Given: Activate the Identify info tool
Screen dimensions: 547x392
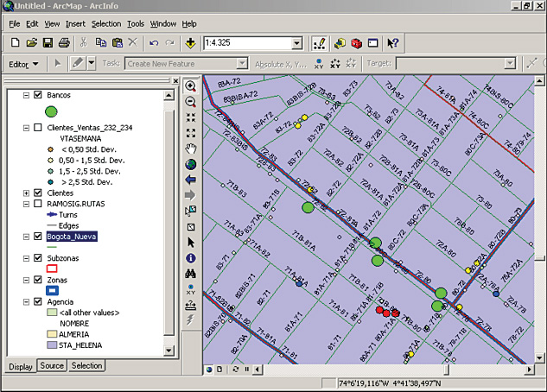Looking at the screenshot, I should [x=191, y=258].
